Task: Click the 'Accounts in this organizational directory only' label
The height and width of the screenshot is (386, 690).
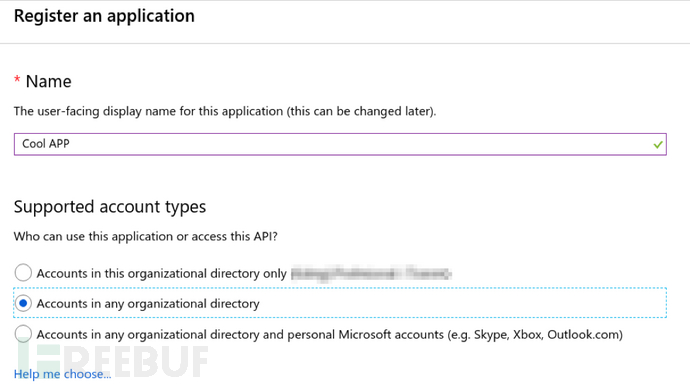Action: point(161,273)
